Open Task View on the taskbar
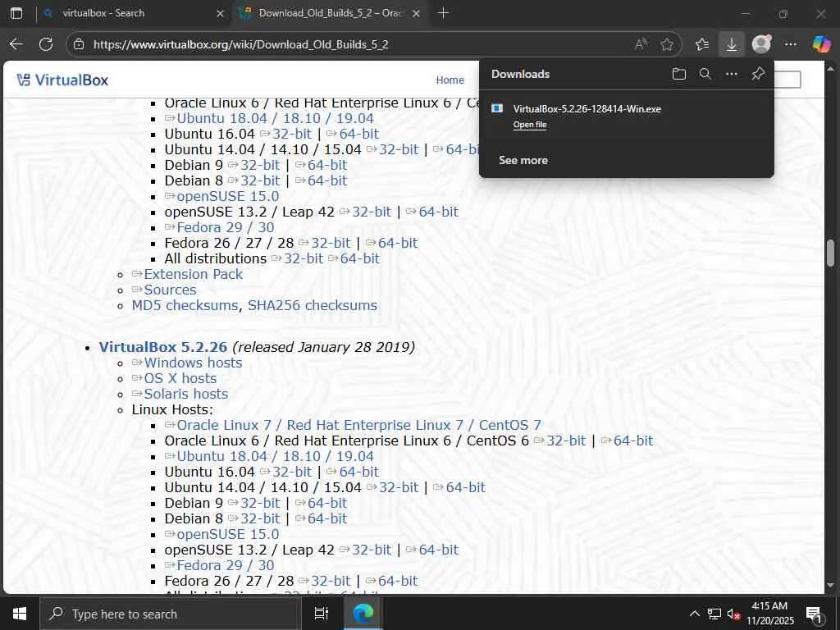 (x=322, y=614)
